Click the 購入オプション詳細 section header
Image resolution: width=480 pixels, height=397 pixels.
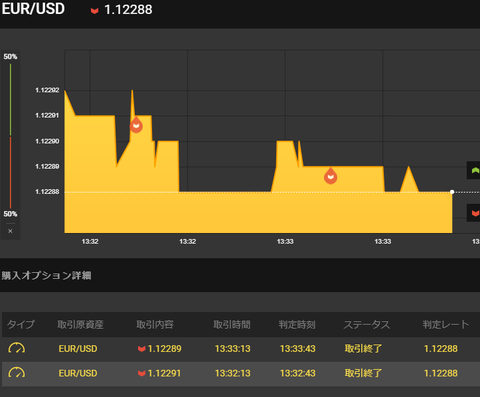(46, 275)
